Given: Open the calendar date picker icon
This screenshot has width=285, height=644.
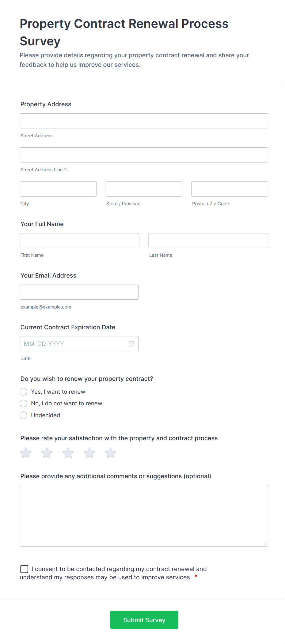Looking at the screenshot, I should [131, 344].
